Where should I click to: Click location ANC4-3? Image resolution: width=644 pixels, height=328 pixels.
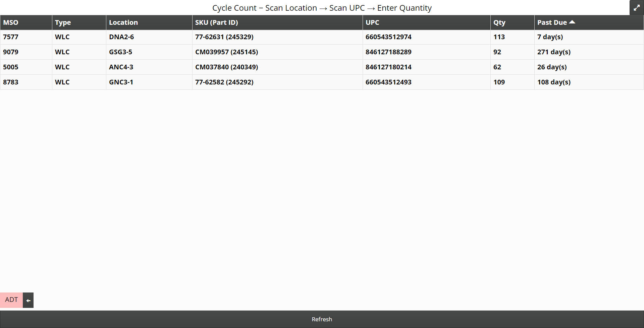pos(149,67)
